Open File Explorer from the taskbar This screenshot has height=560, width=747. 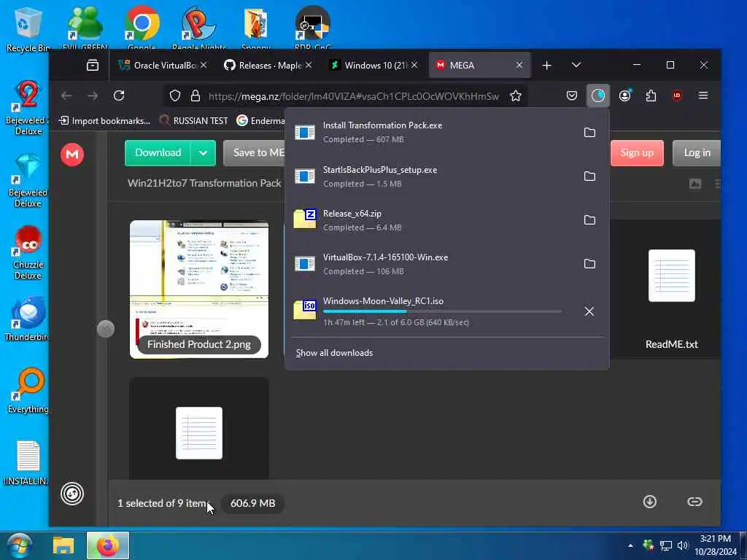pyautogui.click(x=63, y=545)
